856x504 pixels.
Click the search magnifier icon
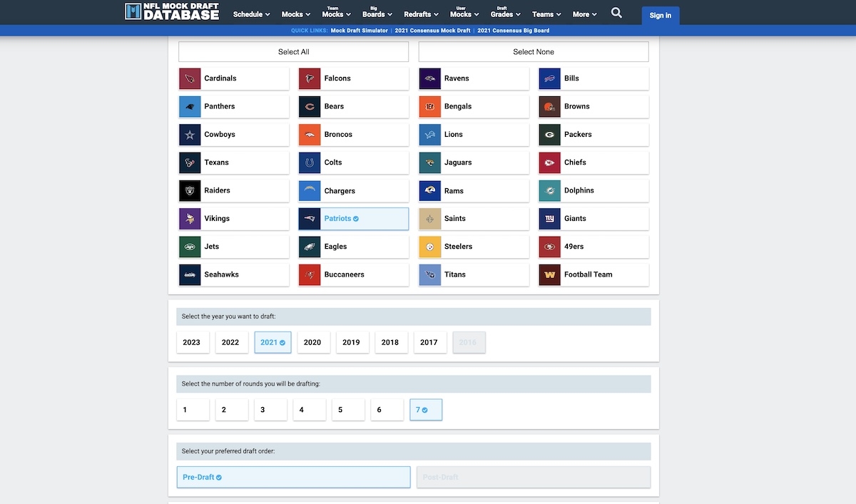(616, 13)
